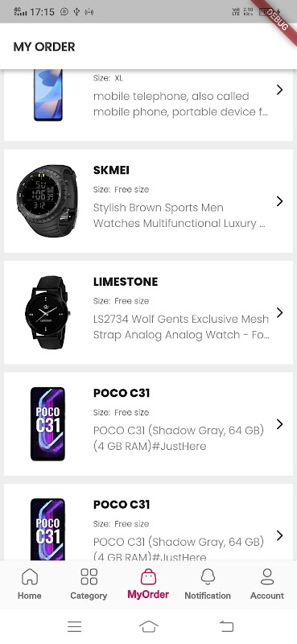Viewport: 297px width, 644px height.
Task: Select the Notification tab label
Action: pyautogui.click(x=208, y=596)
